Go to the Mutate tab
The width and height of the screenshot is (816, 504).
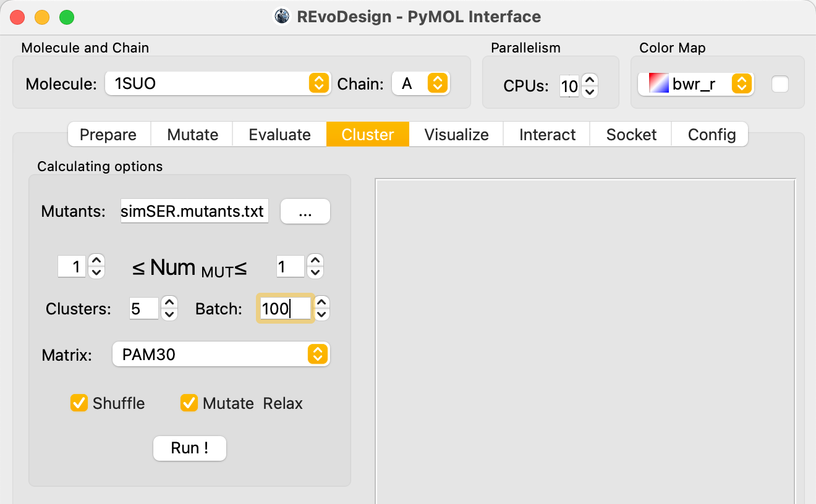click(x=193, y=135)
